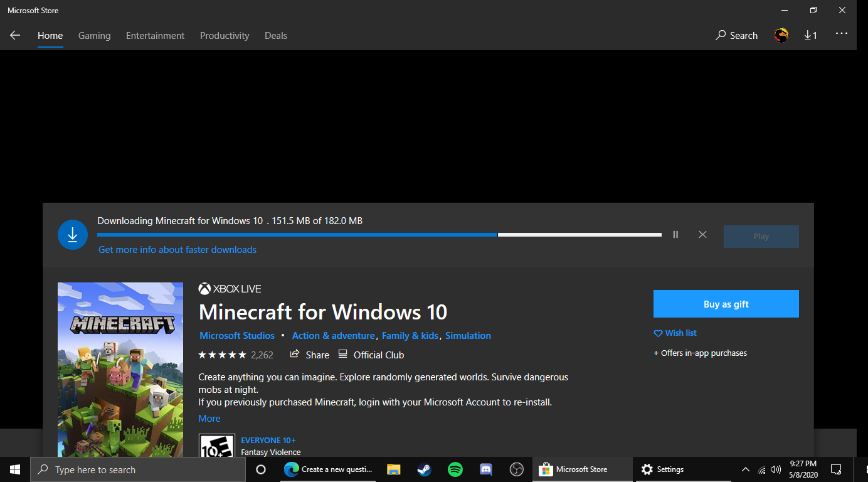
Task: Open the downloads queue indicator
Action: (x=810, y=36)
